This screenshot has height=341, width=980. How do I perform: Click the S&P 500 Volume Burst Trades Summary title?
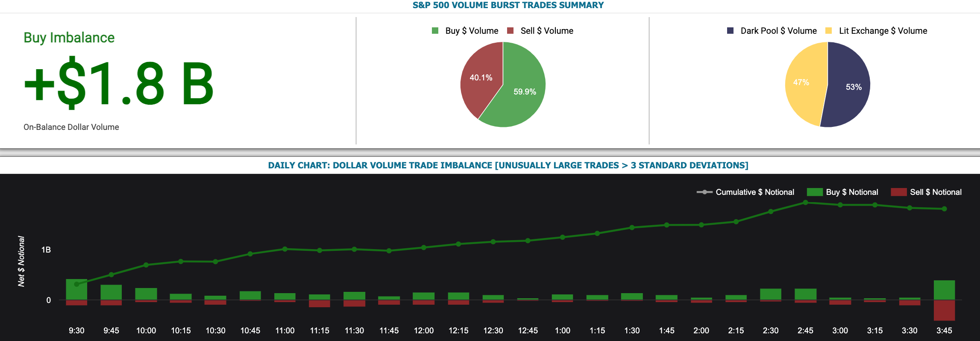(508, 5)
